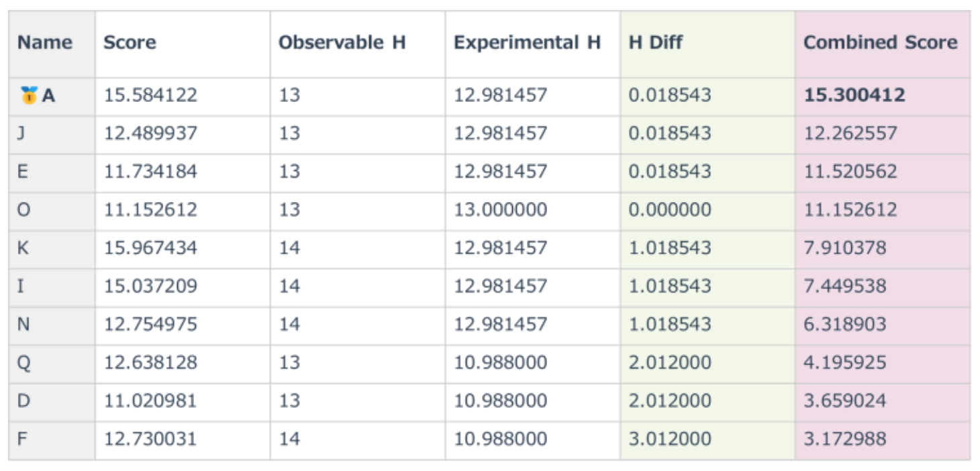Click the score value 15.967434
The height and width of the screenshot is (471, 980).
(150, 248)
